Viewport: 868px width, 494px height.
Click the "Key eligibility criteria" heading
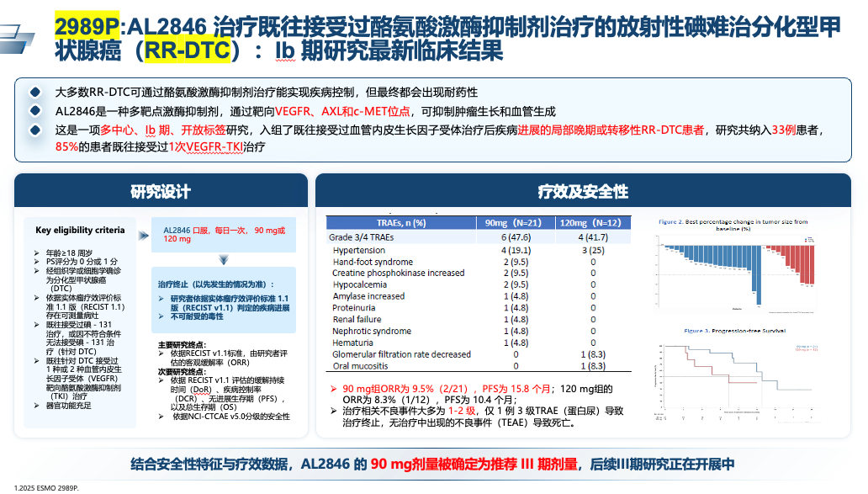(x=80, y=230)
